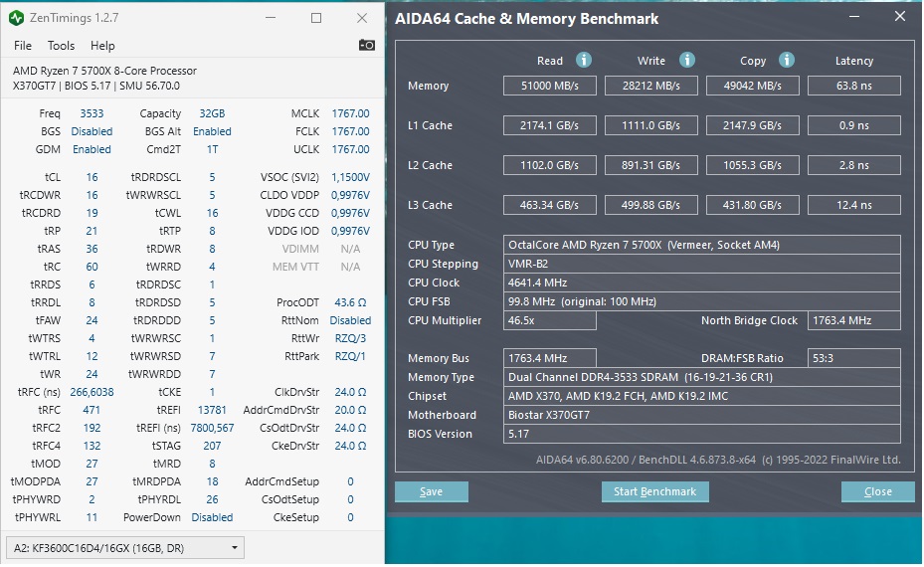Click CPU FSB value 99.8 MHz

[702, 301]
